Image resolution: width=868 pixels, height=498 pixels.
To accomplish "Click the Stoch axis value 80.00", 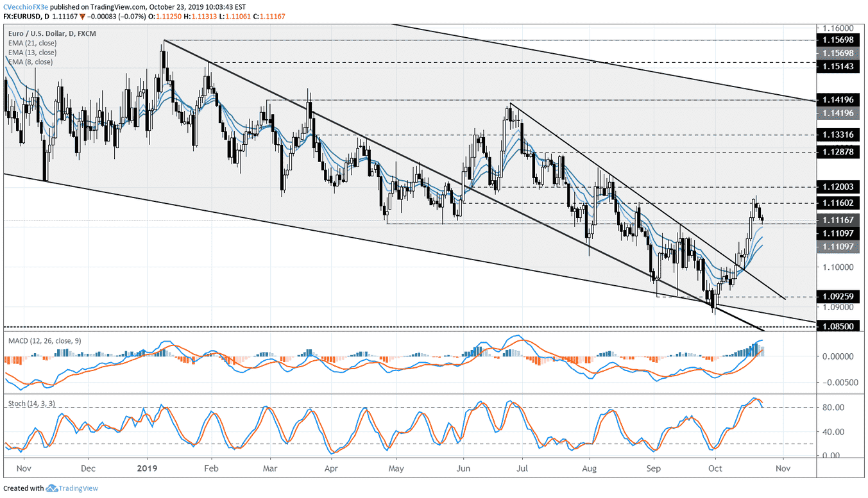I will tap(833, 408).
